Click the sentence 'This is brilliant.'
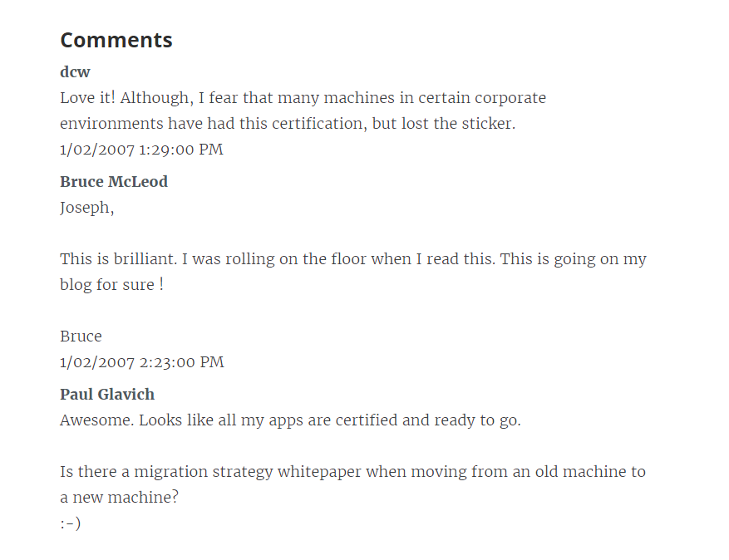Viewport: 729px width, 560px height. click(x=119, y=259)
